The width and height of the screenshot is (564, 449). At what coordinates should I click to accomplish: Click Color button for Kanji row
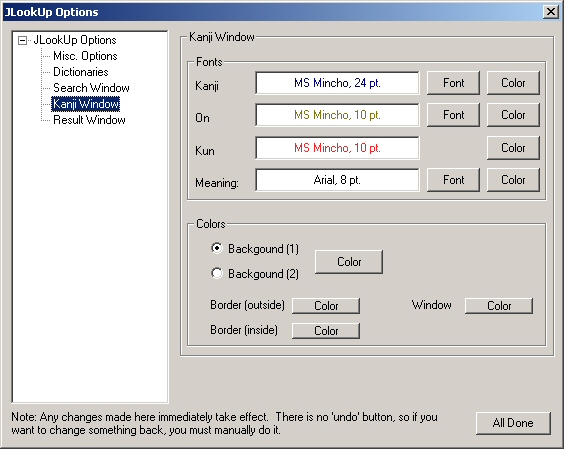[x=513, y=83]
